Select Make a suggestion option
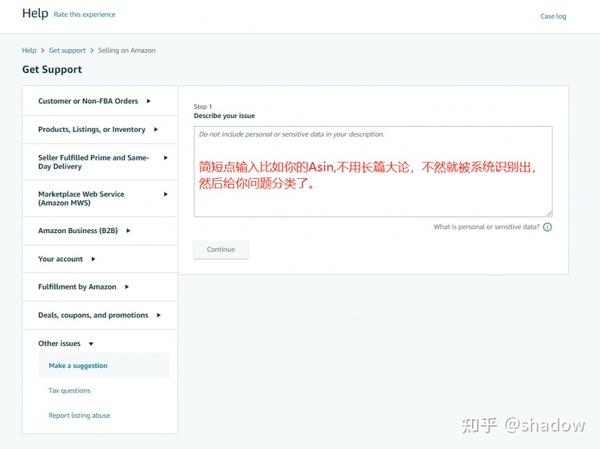 click(x=104, y=366)
